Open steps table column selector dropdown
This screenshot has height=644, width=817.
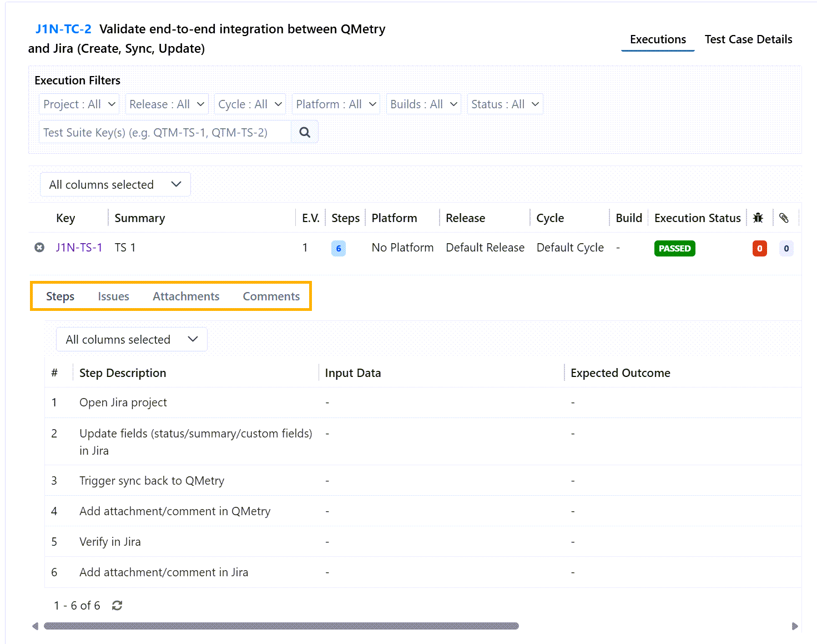pyautogui.click(x=132, y=340)
